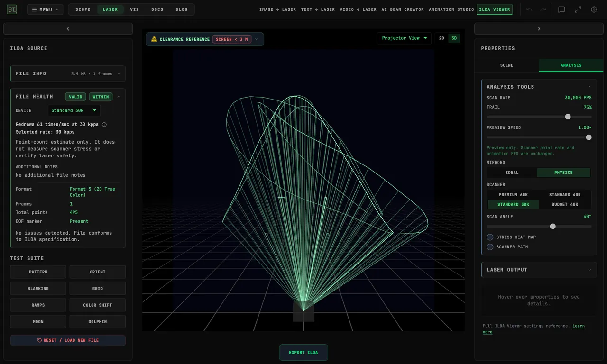Collapse the Analysis Tools section
Viewport: 607px width, 364px height.
click(589, 87)
